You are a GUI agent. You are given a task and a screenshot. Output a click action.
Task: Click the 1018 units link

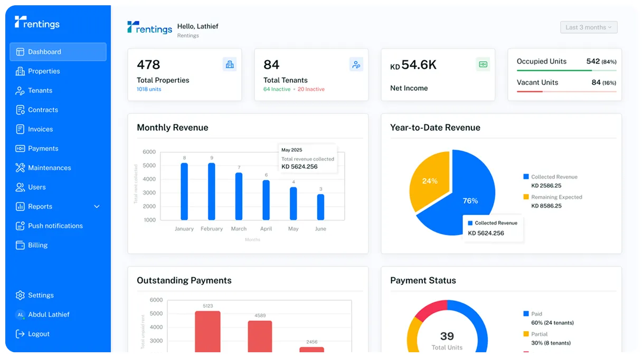[149, 89]
